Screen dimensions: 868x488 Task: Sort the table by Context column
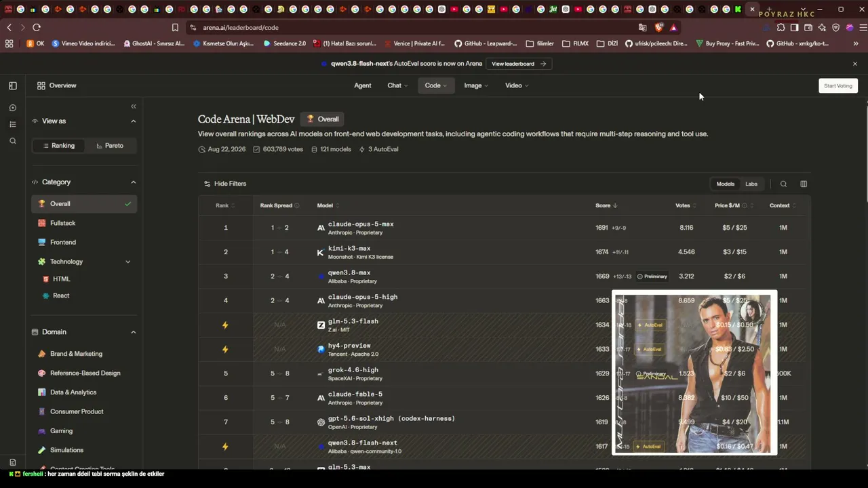tap(783, 205)
